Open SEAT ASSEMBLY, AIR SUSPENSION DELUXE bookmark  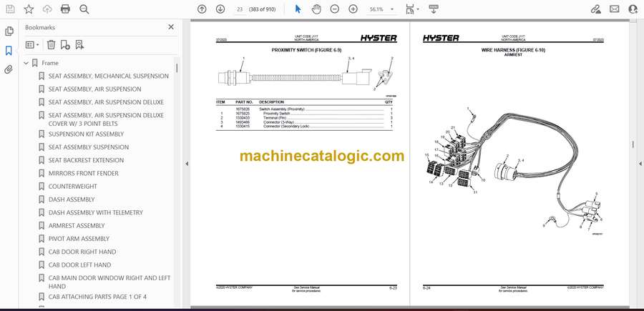[106, 102]
